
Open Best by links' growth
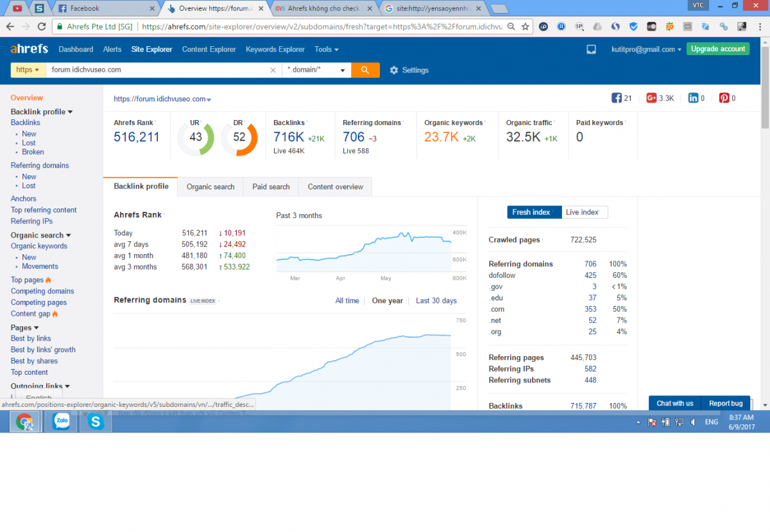43,350
